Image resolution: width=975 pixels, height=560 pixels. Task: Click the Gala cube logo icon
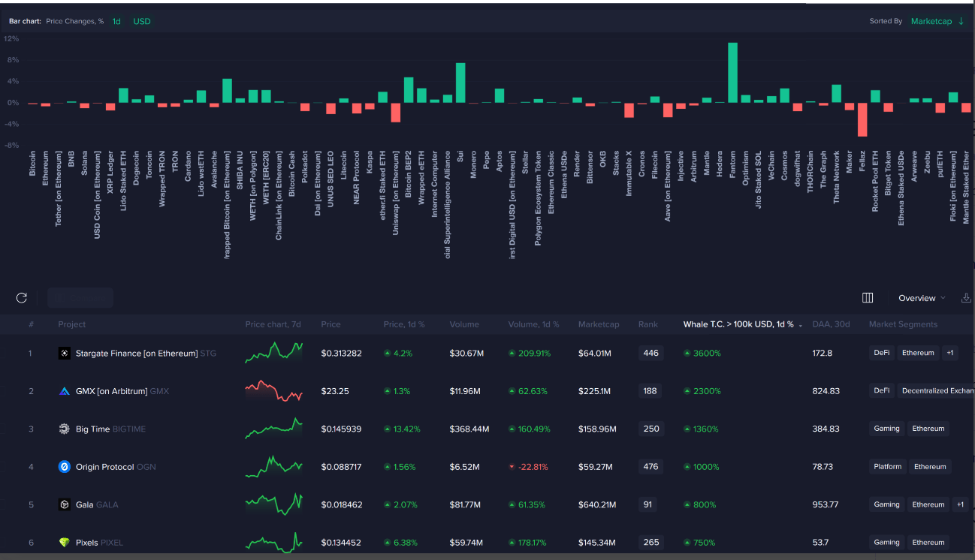(65, 504)
